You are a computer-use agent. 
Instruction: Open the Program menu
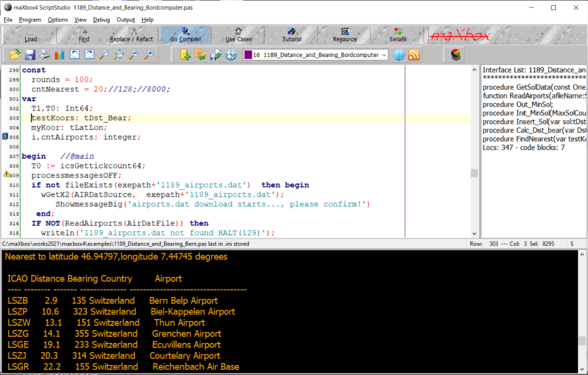[30, 20]
